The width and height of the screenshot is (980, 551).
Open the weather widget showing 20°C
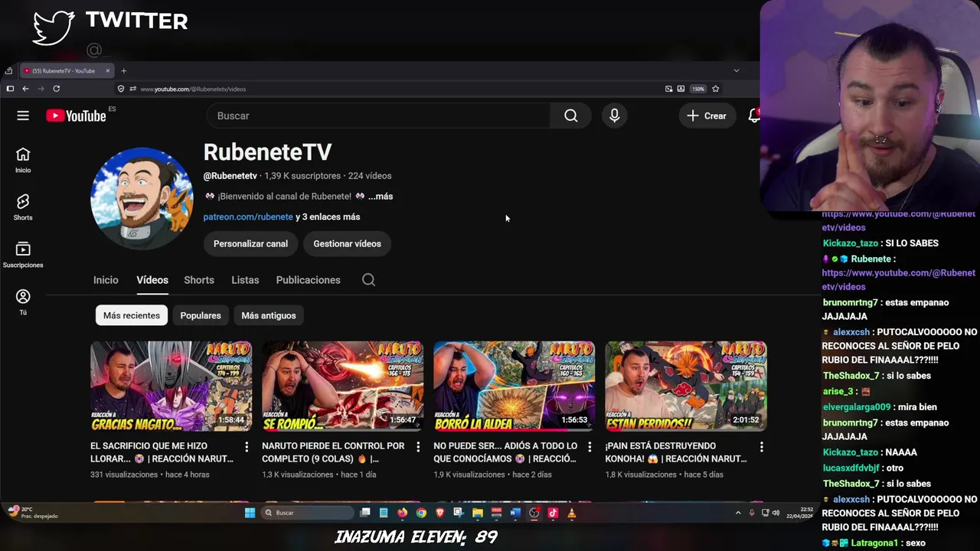pyautogui.click(x=32, y=513)
